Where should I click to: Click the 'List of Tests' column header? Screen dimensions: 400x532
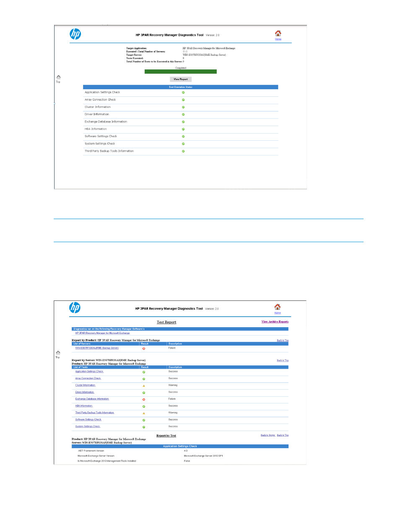[x=81, y=367]
